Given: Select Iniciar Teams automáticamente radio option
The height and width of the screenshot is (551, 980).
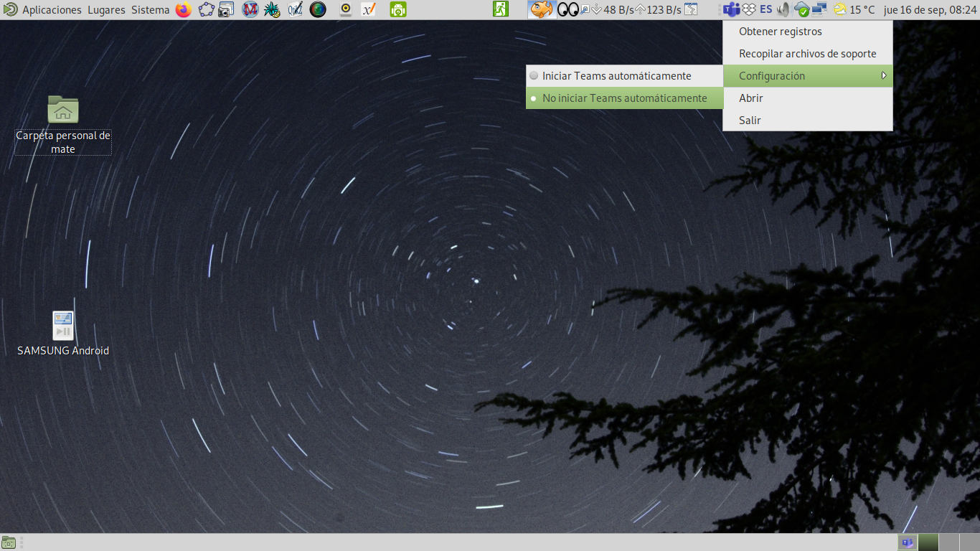Looking at the screenshot, I should [x=624, y=76].
